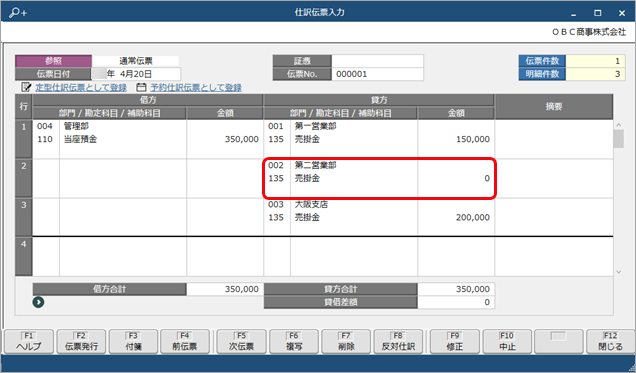This screenshot has width=636, height=373.
Task: Click the calendar icon for reserved journal
Action: (141, 87)
